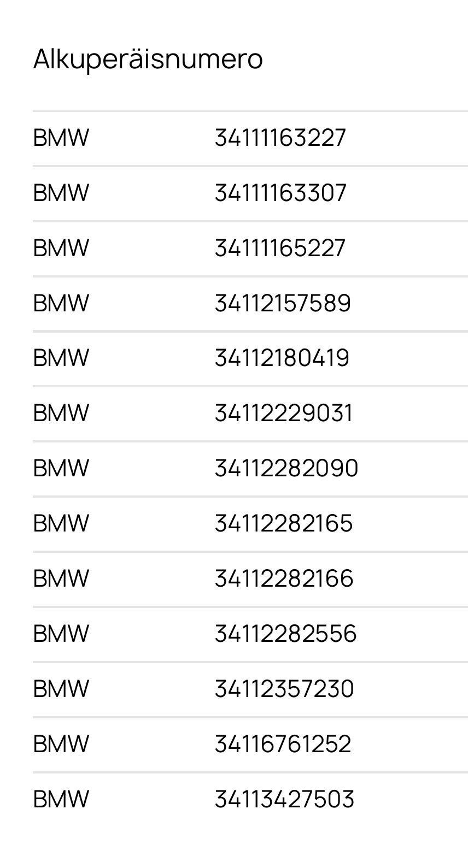Select BMW label next to 34113427503
The height and width of the screenshot is (868, 468).
(61, 799)
